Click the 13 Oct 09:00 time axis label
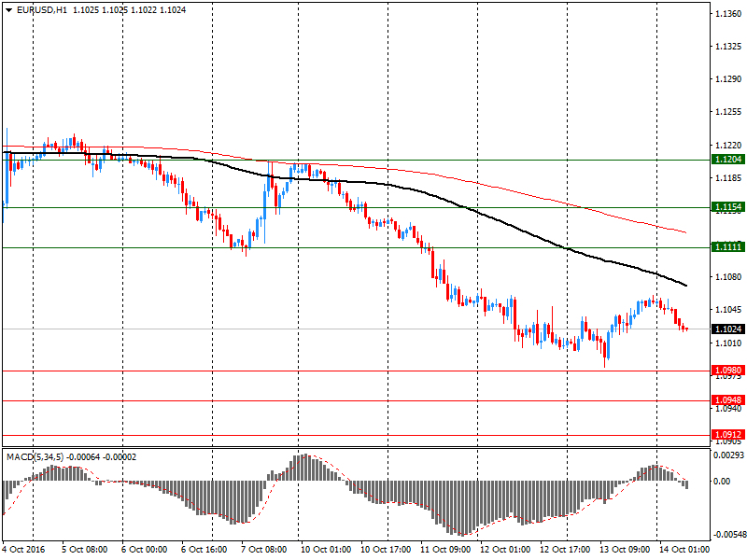Viewport: 747px width, 560px height. click(625, 550)
